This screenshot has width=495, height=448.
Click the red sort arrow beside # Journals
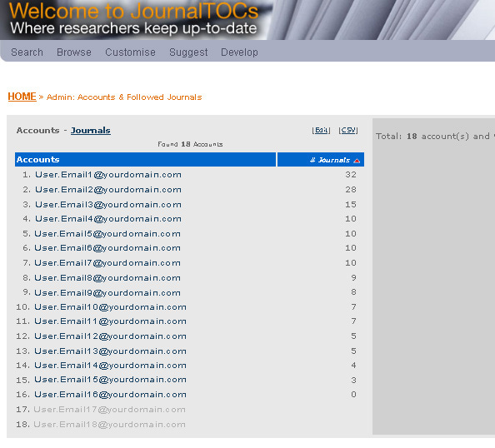pos(357,161)
